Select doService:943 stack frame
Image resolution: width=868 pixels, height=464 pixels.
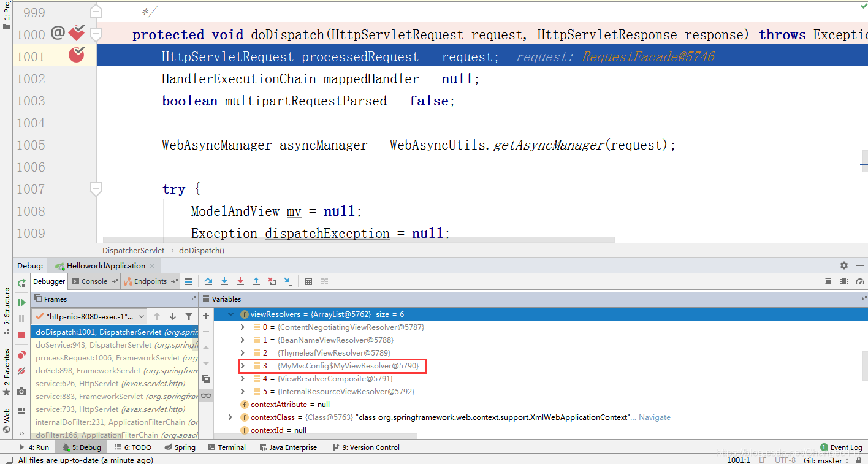tap(115, 345)
